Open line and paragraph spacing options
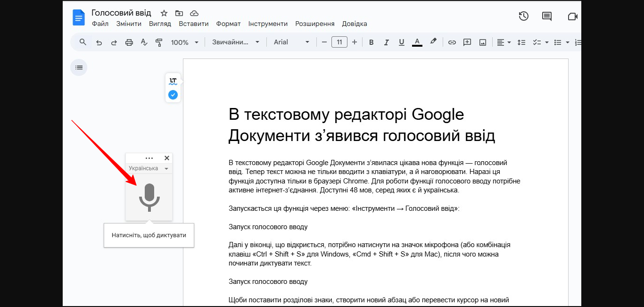 [x=521, y=42]
